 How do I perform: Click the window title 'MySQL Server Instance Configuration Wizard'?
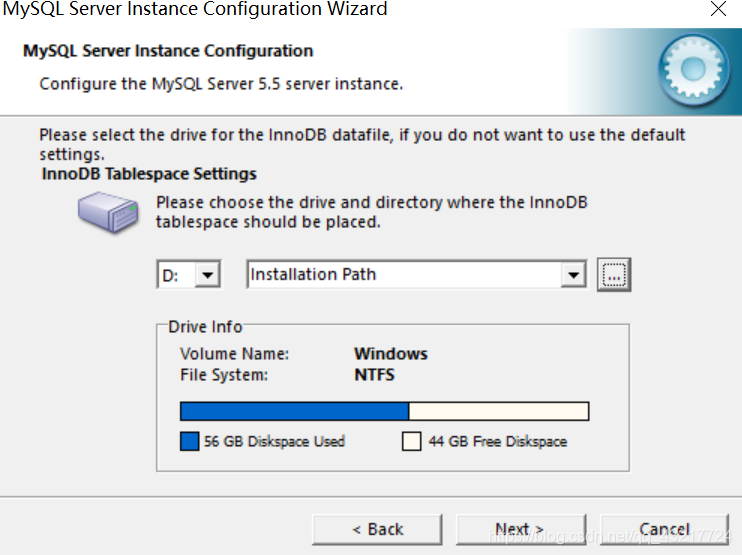[195, 9]
